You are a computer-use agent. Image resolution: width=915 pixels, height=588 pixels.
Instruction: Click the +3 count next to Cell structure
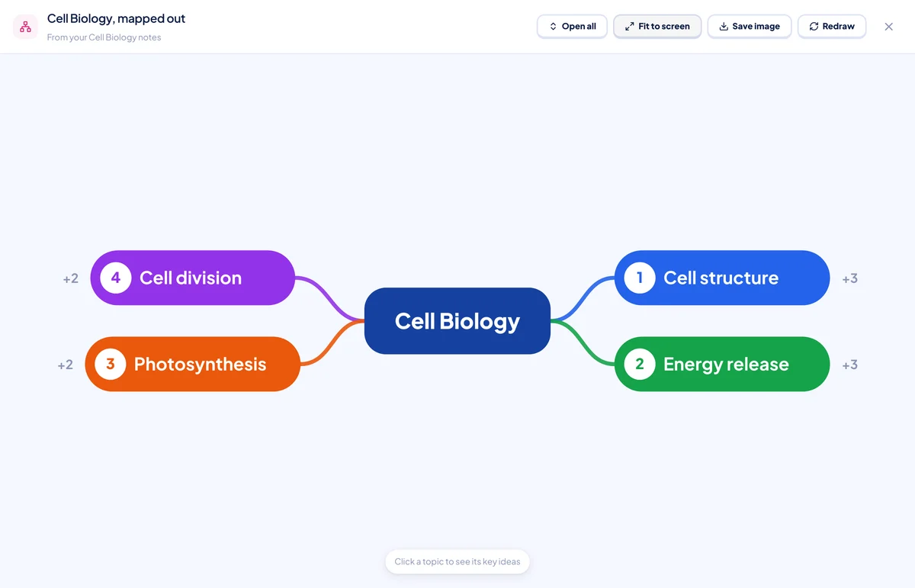click(x=849, y=278)
